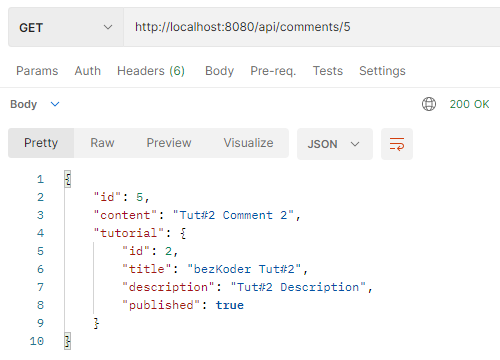Click the 200 OK status
The width and height of the screenshot is (500, 360).
point(469,104)
